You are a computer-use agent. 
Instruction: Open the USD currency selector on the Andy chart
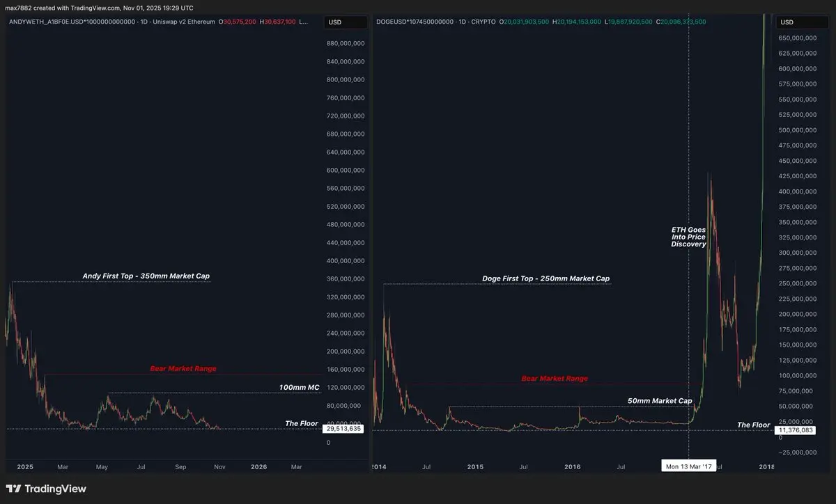point(346,22)
